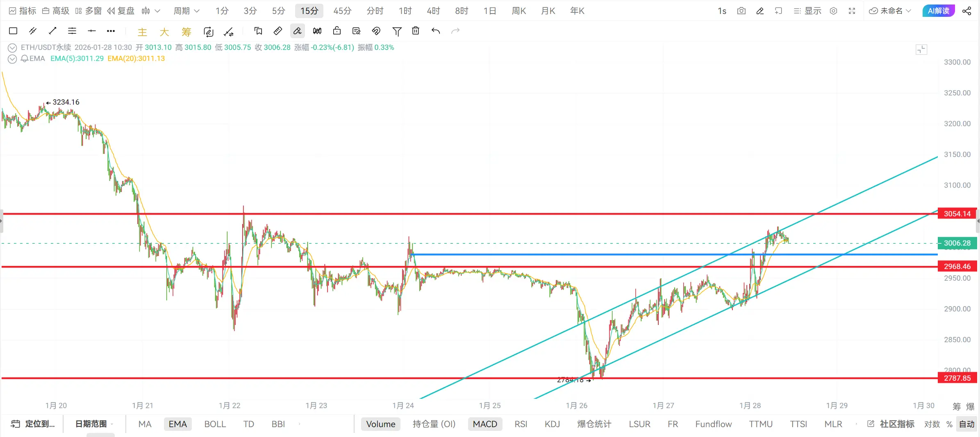The width and height of the screenshot is (980, 437).
Task: Open the magnet snap tool
Action: tap(376, 31)
